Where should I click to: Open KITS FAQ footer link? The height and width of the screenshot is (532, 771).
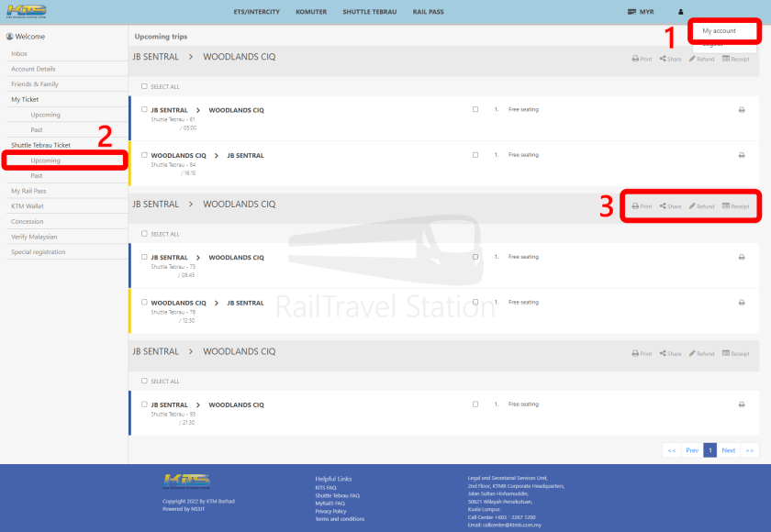click(x=326, y=488)
